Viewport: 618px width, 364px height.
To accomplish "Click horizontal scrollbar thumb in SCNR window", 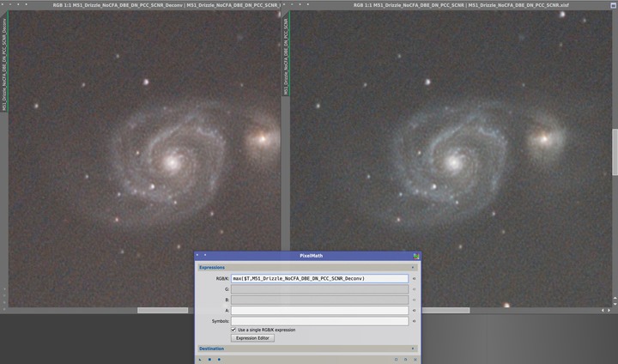I will coord(445,311).
